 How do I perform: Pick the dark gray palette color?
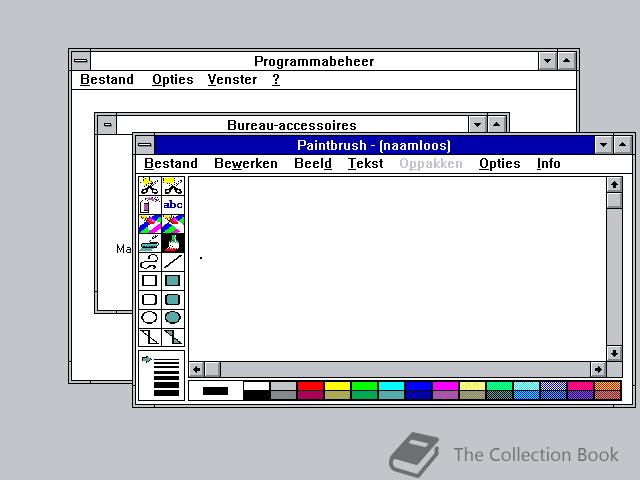pos(284,395)
